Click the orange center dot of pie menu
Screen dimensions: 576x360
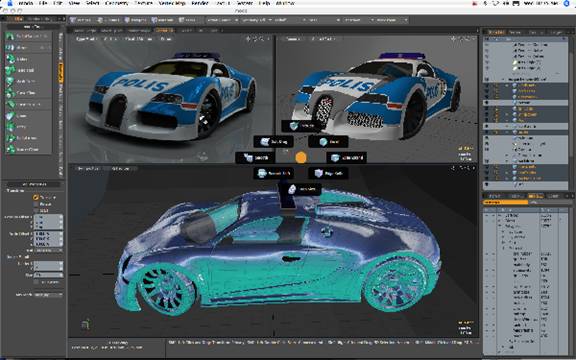pos(301,157)
